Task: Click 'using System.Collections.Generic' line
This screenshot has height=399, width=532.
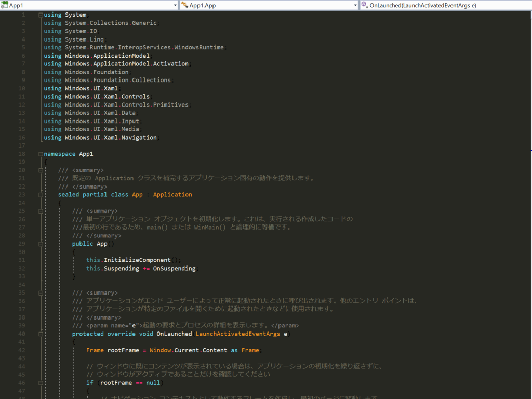Action: [x=101, y=23]
